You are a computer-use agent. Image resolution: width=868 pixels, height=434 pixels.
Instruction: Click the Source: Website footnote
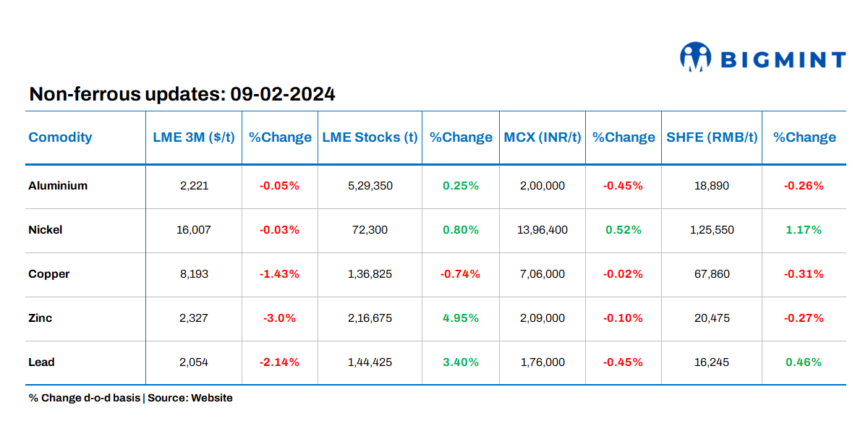pos(190,398)
